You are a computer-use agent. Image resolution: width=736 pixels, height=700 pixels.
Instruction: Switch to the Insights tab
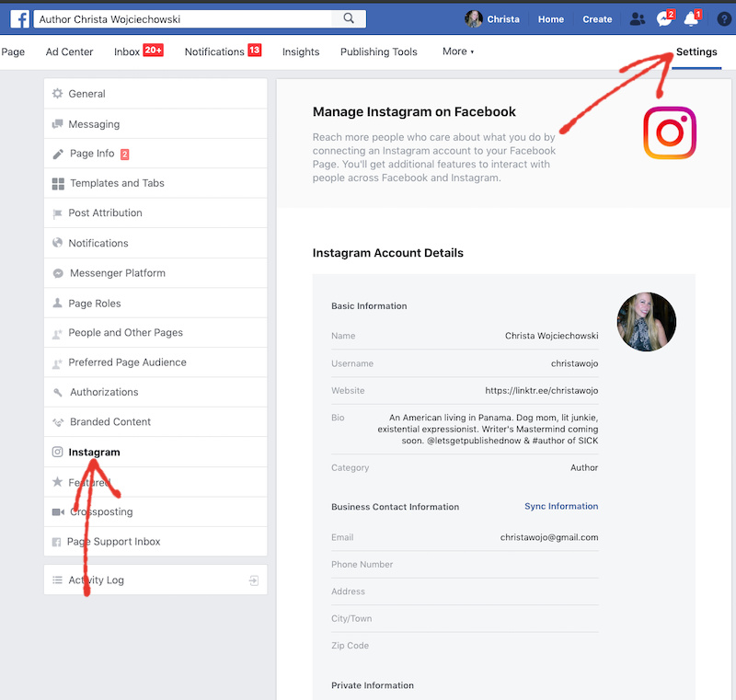tap(301, 52)
